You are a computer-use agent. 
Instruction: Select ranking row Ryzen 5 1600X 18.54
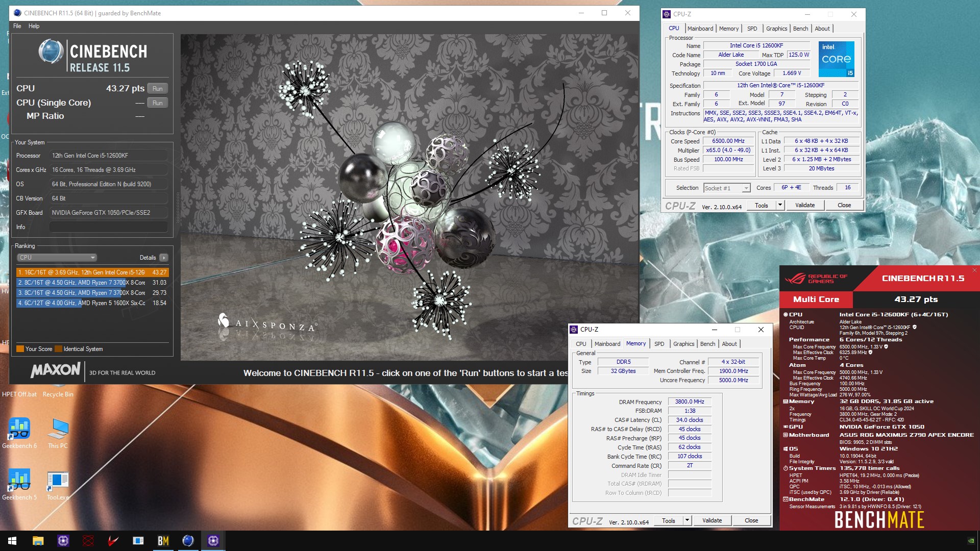coord(92,303)
